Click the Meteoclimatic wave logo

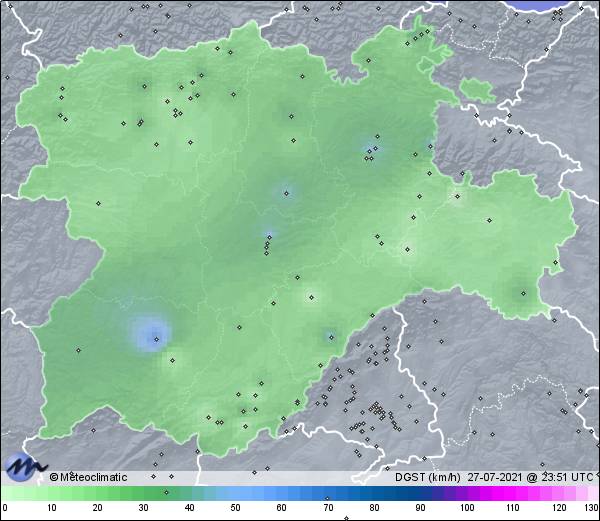point(26,467)
